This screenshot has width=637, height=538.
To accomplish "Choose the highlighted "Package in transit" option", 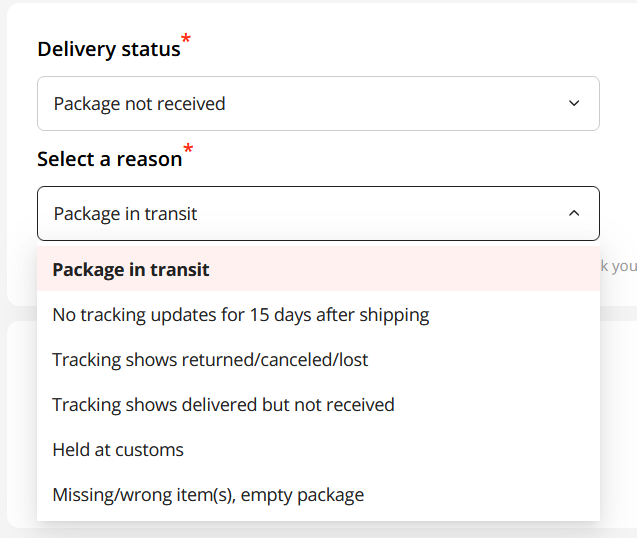I will [x=131, y=270].
